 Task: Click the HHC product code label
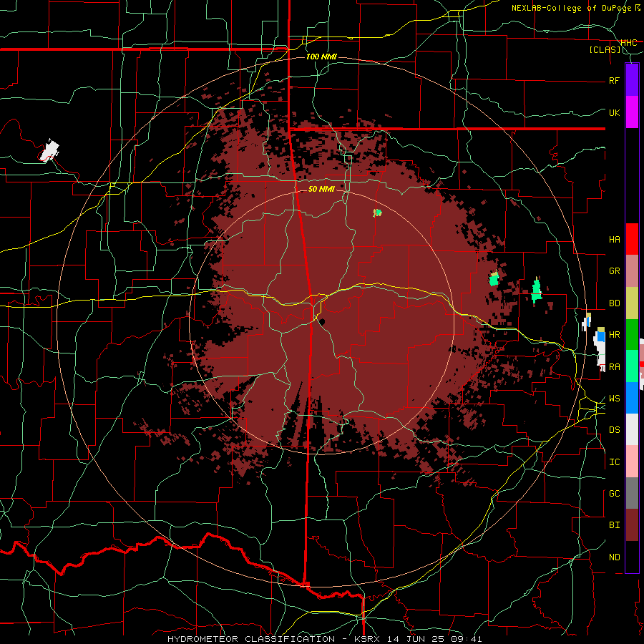[628, 43]
